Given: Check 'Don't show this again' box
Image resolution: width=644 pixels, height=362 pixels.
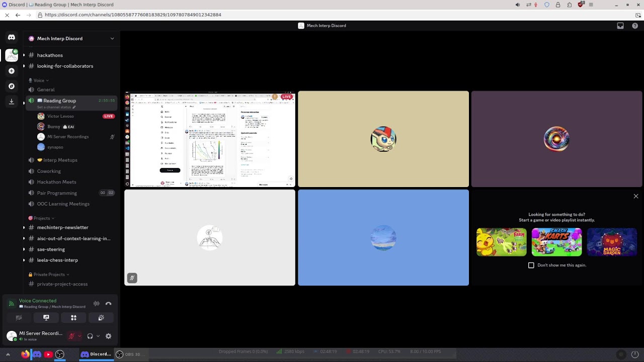Looking at the screenshot, I should [531, 265].
